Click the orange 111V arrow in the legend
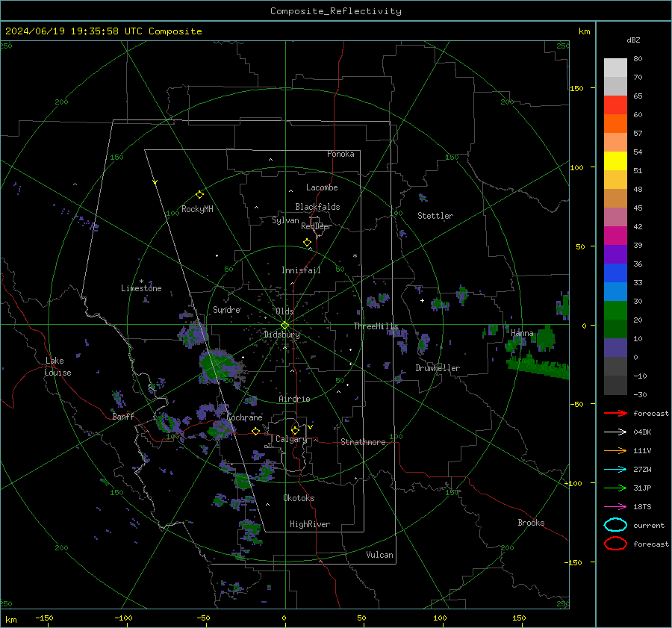 coord(615,450)
